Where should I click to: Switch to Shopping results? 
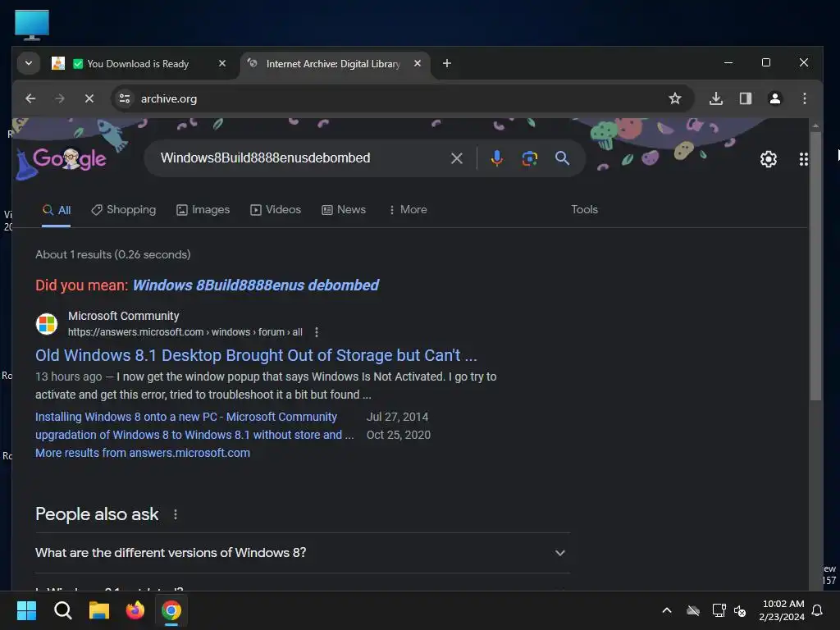coord(123,210)
